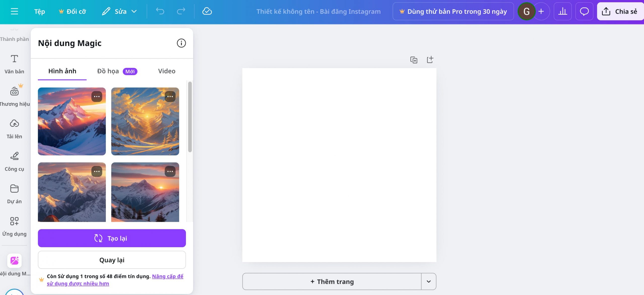This screenshot has height=295, width=644.
Task: Open the Thành phần elements panel
Action: tap(14, 35)
